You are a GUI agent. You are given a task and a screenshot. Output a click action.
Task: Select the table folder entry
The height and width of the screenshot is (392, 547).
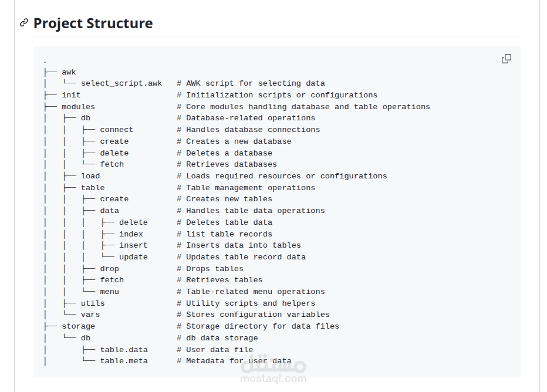[x=93, y=187]
